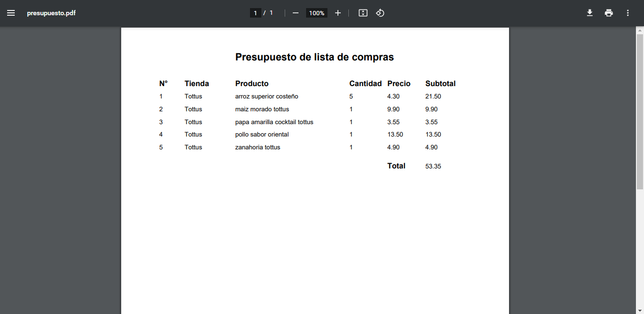Click the Producto column header
This screenshot has height=314, width=644.
252,83
